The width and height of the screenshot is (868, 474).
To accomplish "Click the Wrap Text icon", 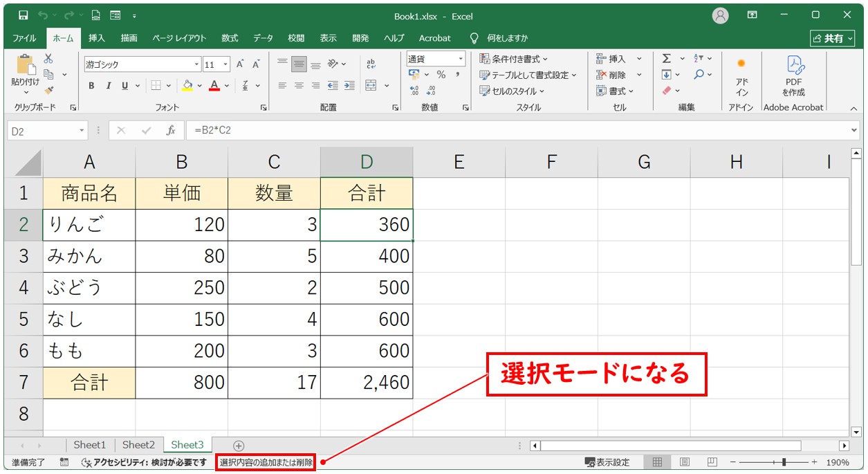I will click(371, 64).
